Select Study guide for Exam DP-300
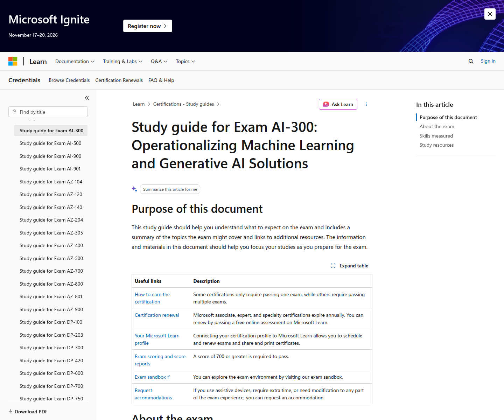This screenshot has height=420, width=504. tap(51, 348)
